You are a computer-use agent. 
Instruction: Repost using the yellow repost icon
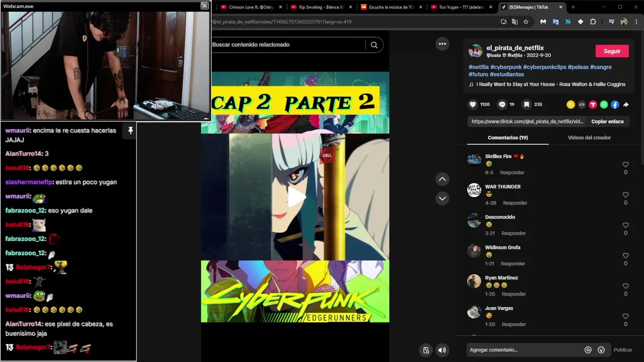[x=571, y=105]
